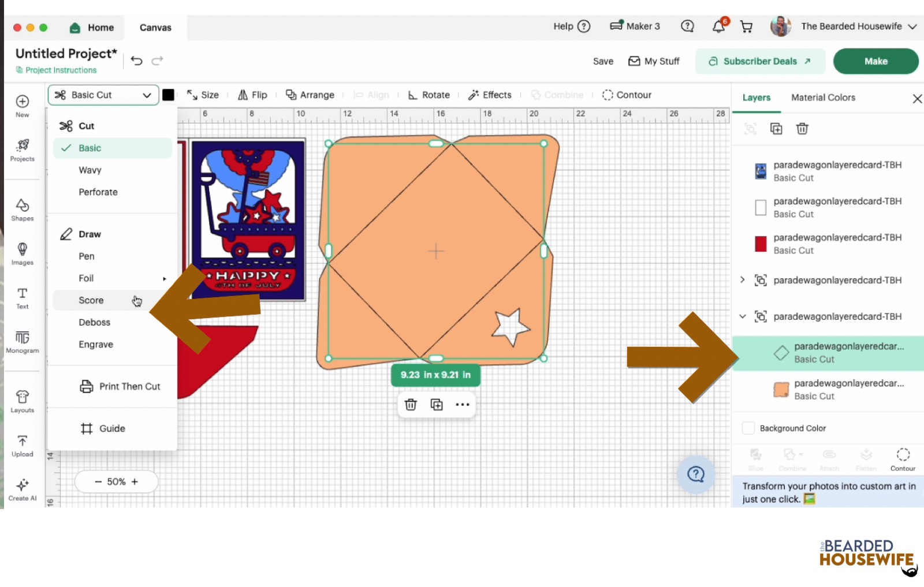The width and height of the screenshot is (924, 587).
Task: Open My Stuff
Action: point(654,61)
